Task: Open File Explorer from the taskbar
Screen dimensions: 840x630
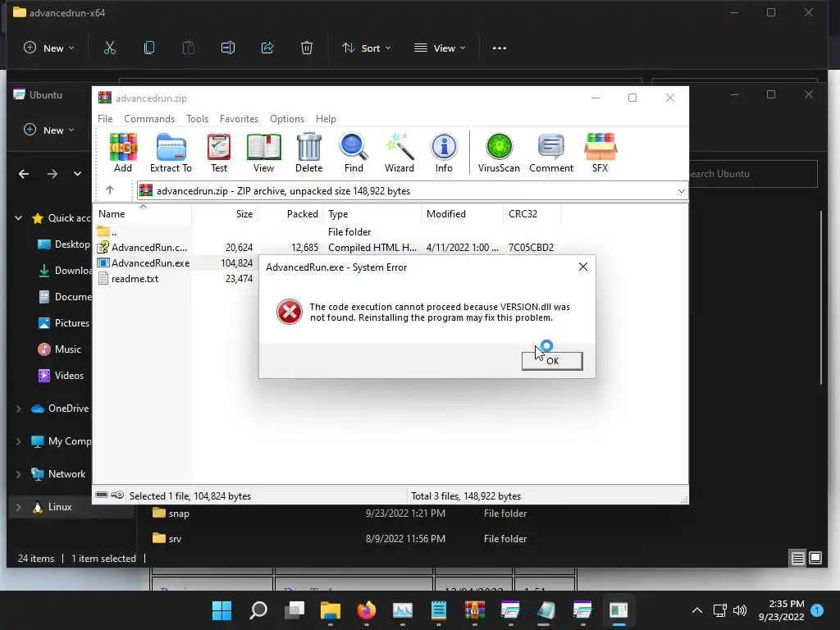Action: point(331,610)
